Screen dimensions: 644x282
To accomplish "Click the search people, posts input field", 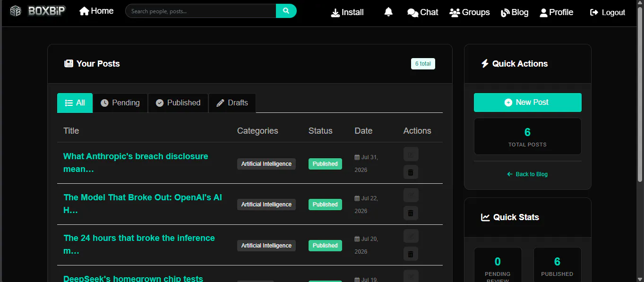I will 200,11.
